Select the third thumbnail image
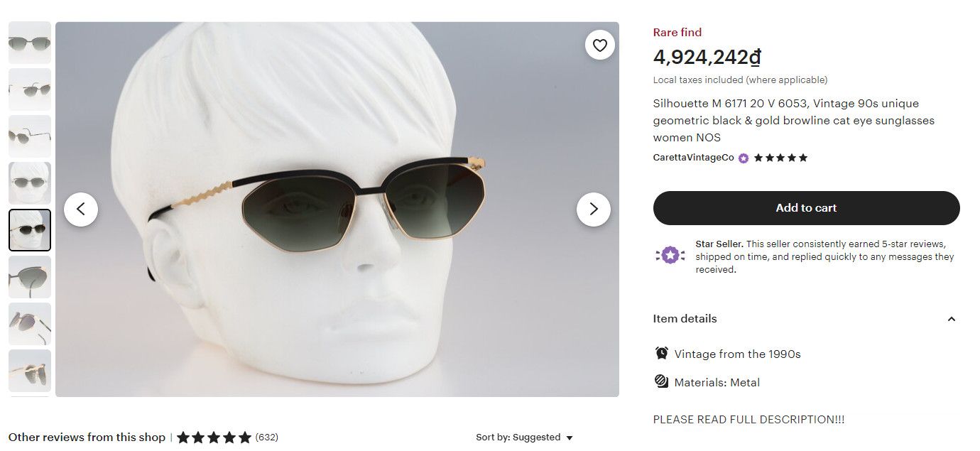The image size is (980, 451). tap(30, 136)
